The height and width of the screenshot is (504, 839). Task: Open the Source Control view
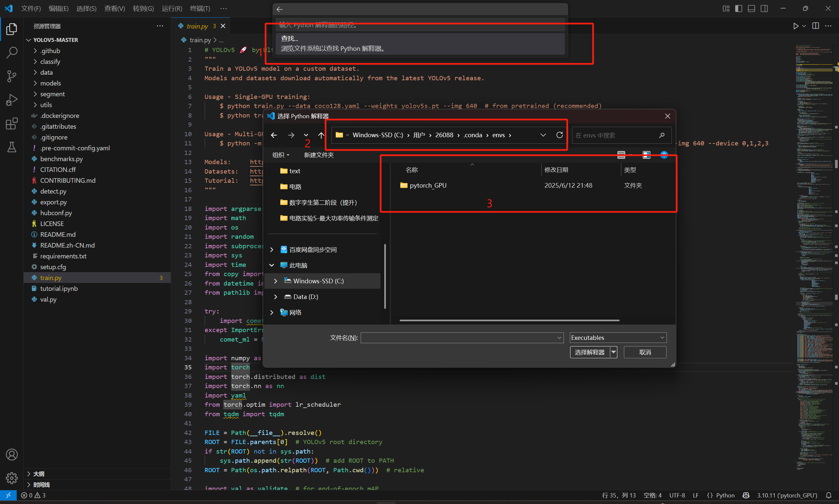(11, 76)
